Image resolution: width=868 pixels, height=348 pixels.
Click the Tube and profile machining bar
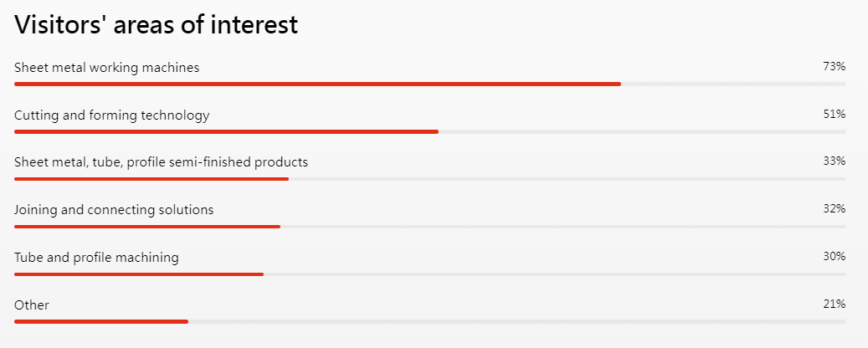pyautogui.click(x=430, y=274)
